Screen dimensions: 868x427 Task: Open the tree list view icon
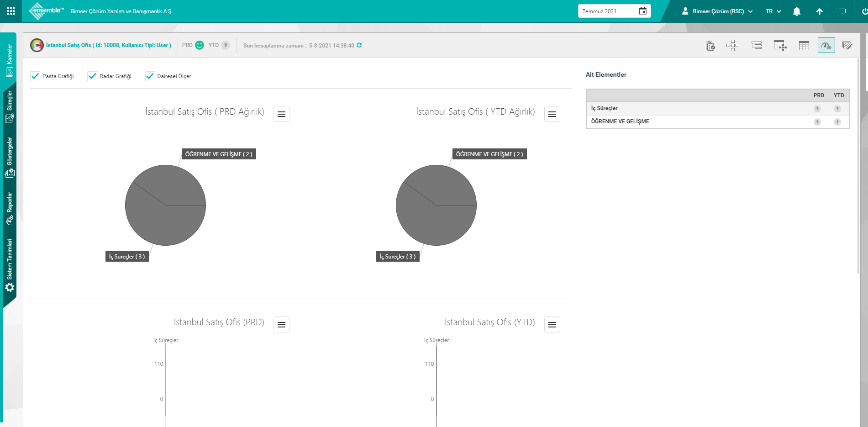(x=757, y=46)
